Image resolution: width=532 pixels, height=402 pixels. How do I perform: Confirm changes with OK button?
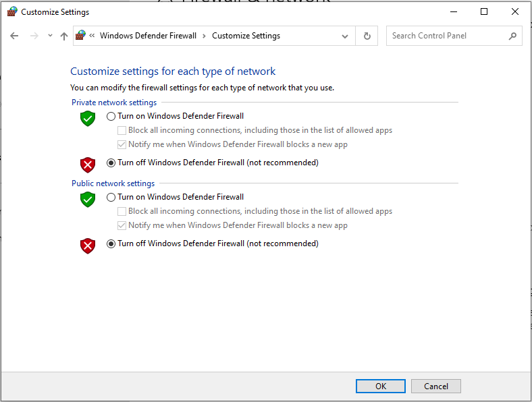(x=380, y=386)
